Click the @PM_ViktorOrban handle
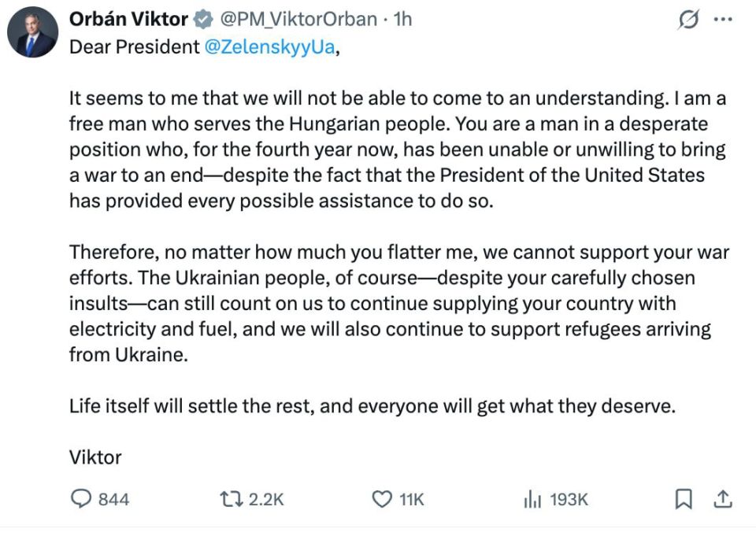This screenshot has width=756, height=536. coord(297,20)
